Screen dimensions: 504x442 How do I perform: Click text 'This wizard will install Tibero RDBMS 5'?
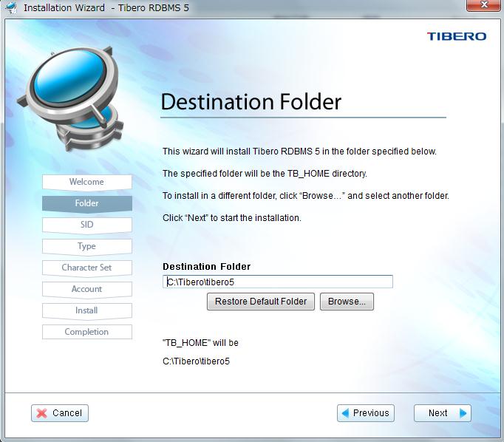(241, 152)
